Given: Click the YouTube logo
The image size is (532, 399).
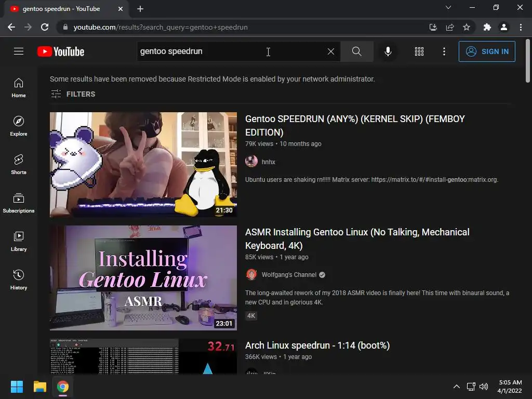Looking at the screenshot, I should [x=61, y=51].
